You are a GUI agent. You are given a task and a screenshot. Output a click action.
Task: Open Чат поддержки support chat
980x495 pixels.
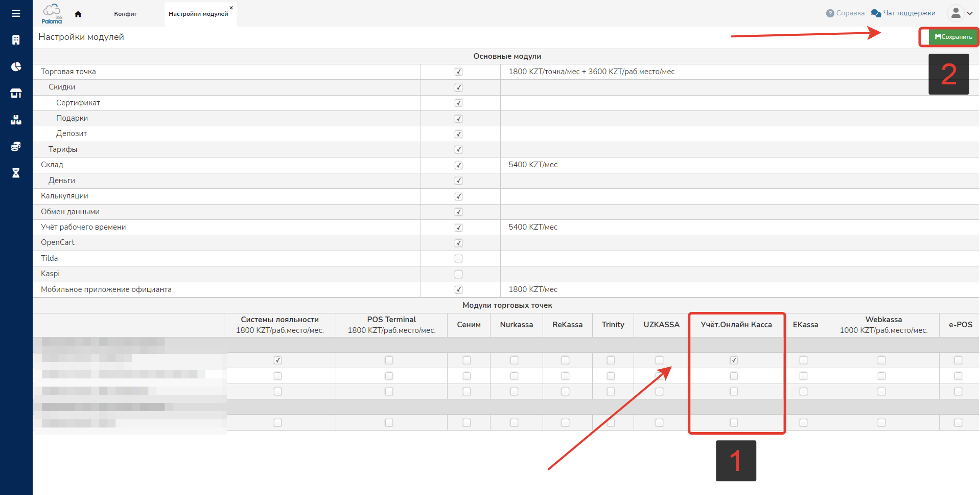click(x=903, y=13)
